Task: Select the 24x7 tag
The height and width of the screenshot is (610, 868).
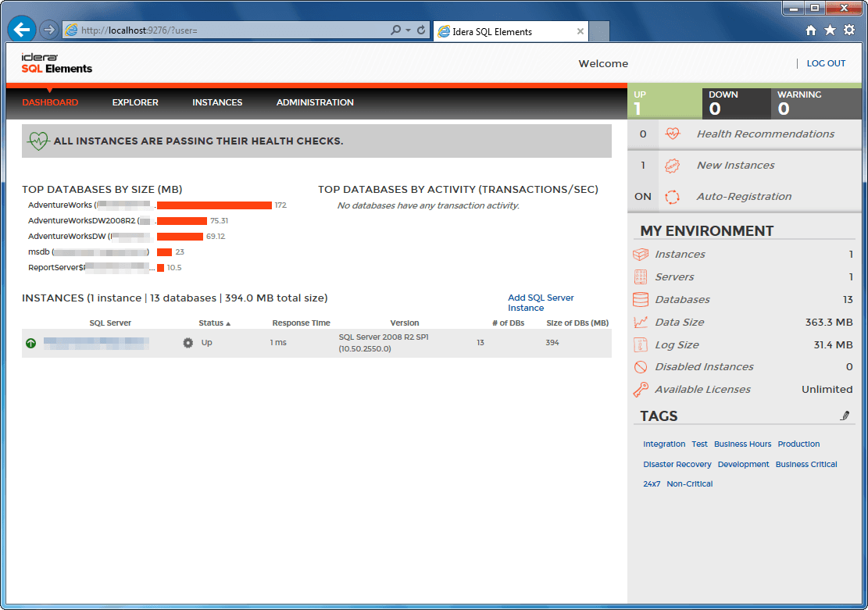Action: (x=652, y=483)
